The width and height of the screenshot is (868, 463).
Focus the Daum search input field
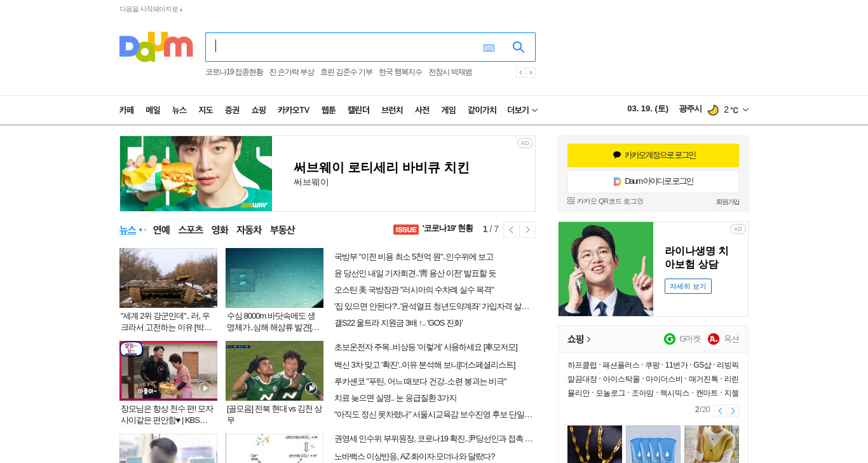coord(343,47)
